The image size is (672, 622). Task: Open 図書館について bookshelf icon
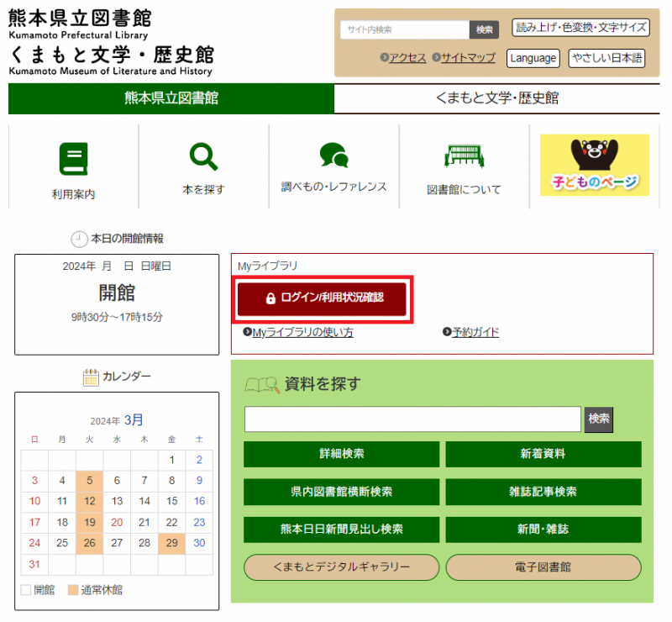pyautogui.click(x=465, y=156)
